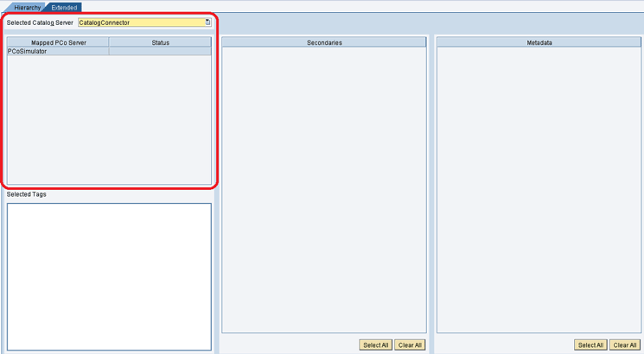Click the Status cell of PCoSimulator
Screen dimensions: 644x354
click(x=160, y=51)
